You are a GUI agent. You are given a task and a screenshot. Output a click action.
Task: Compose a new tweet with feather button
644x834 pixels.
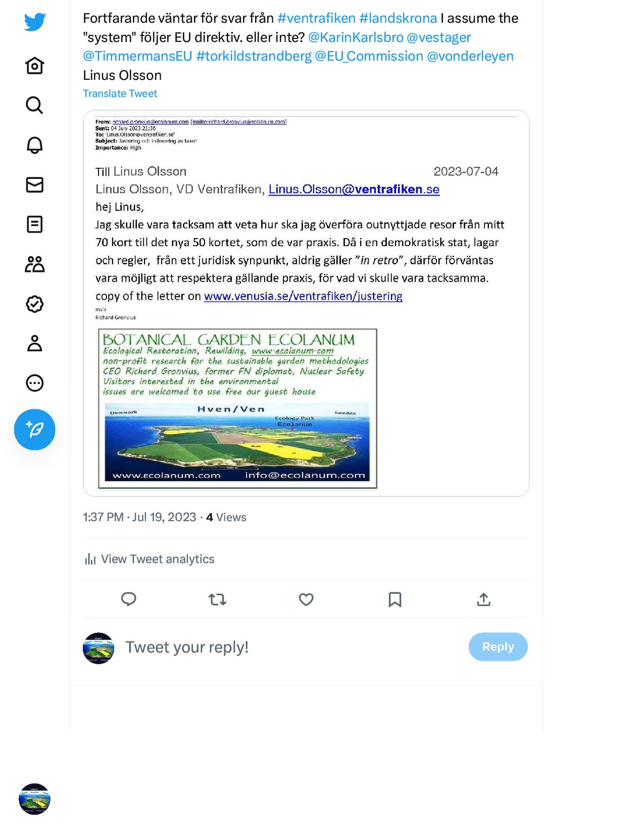[x=34, y=430]
